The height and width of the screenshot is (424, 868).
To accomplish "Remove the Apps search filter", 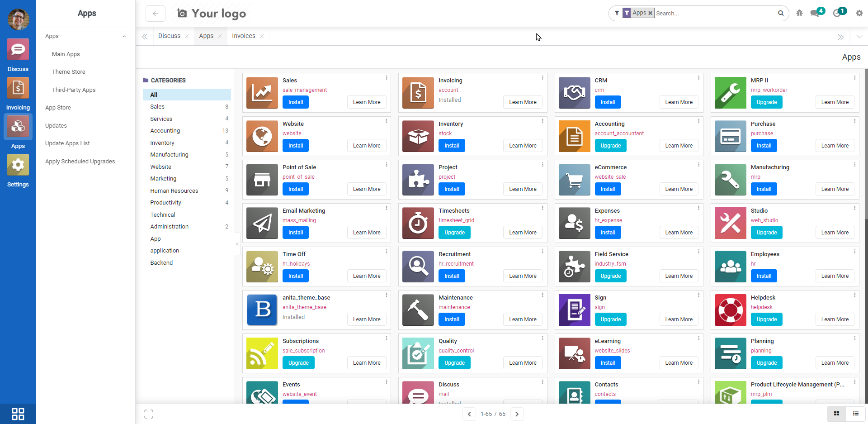I will [650, 13].
